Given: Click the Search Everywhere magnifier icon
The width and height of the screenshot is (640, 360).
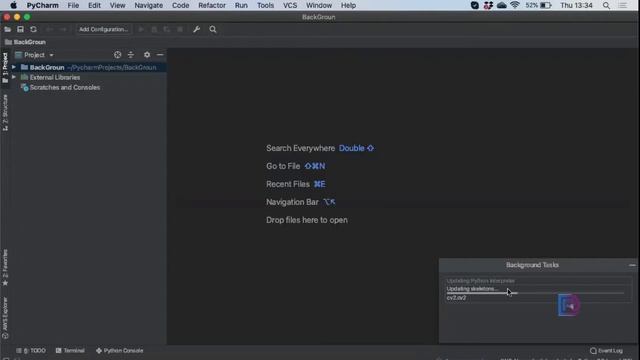Looking at the screenshot, I should 213,29.
